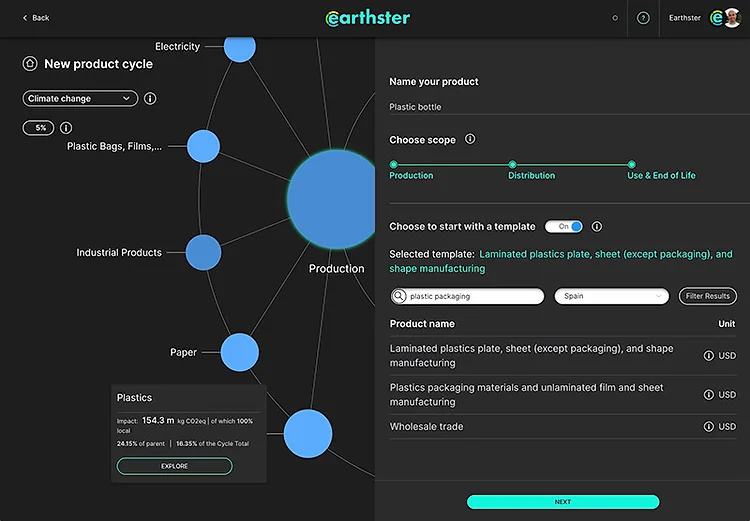750x521 pixels.
Task: Select the Industrial Products node circle
Action: pyautogui.click(x=203, y=253)
